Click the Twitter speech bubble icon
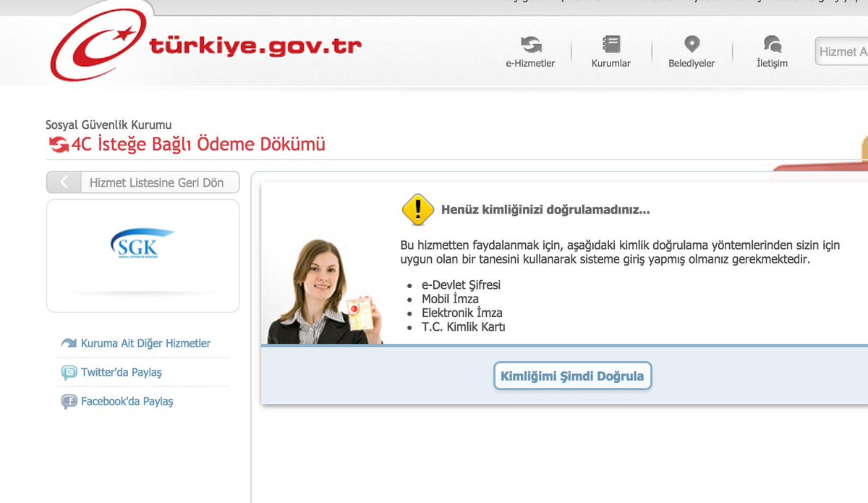 point(69,373)
